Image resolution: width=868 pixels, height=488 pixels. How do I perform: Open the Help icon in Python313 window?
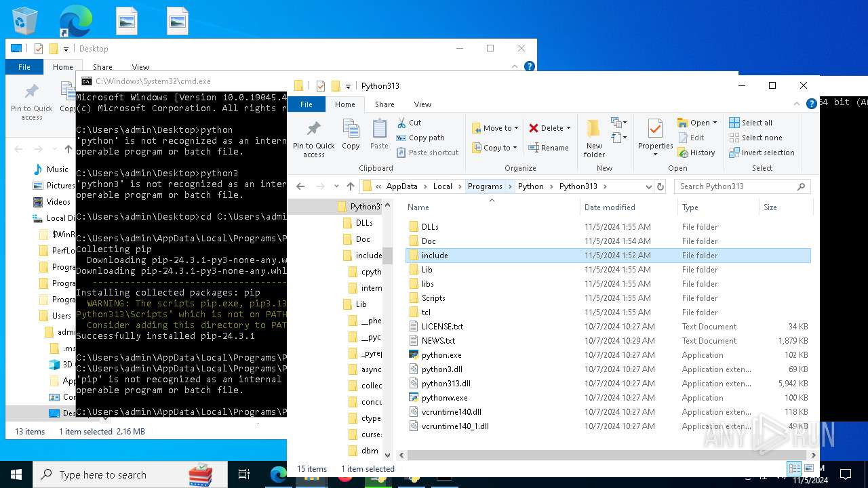point(811,104)
